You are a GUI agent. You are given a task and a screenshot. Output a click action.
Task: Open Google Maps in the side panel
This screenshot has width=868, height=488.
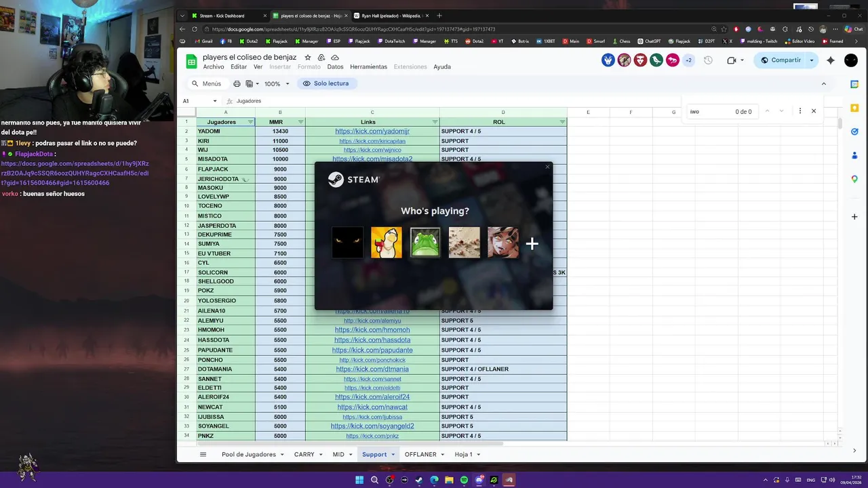(854, 179)
